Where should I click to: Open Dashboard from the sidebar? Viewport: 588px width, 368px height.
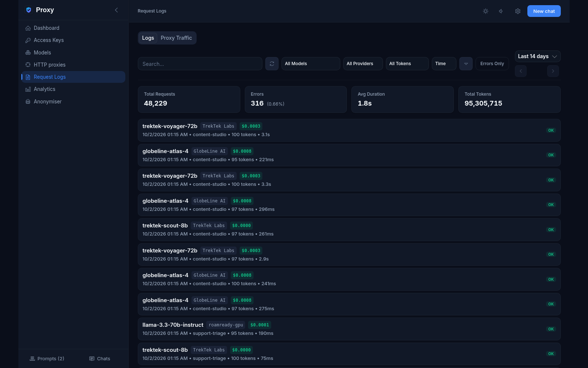(x=73, y=28)
